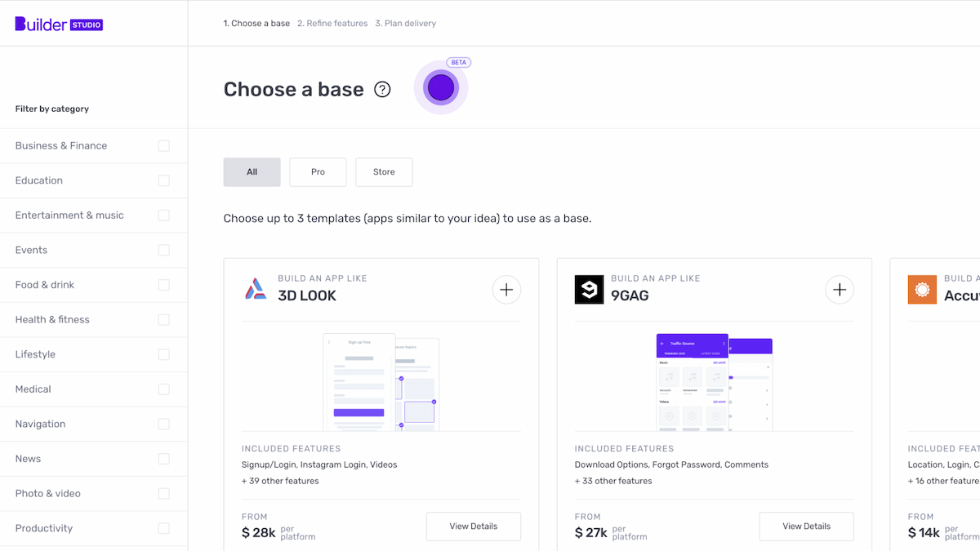Click '+ 39 other features' on 3D LOOK
This screenshot has width=980, height=551.
point(280,481)
